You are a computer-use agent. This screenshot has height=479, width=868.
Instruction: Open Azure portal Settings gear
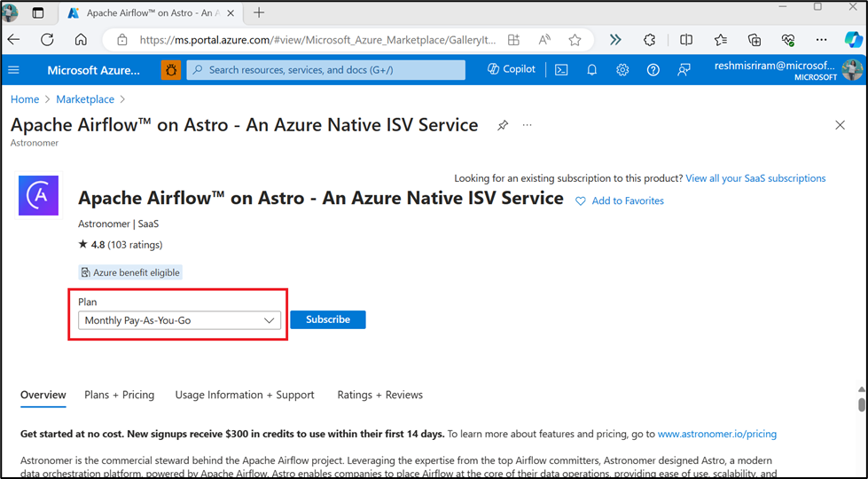click(x=622, y=70)
